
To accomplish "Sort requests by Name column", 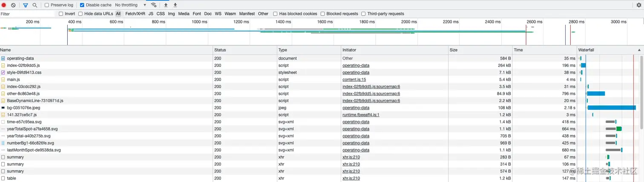I will (106, 50).
